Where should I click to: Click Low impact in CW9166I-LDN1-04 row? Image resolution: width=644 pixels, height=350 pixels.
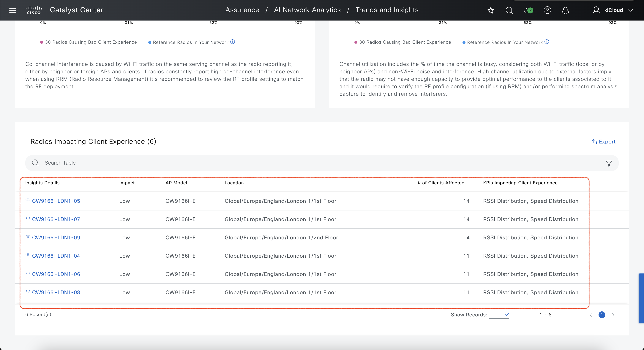[124, 256]
